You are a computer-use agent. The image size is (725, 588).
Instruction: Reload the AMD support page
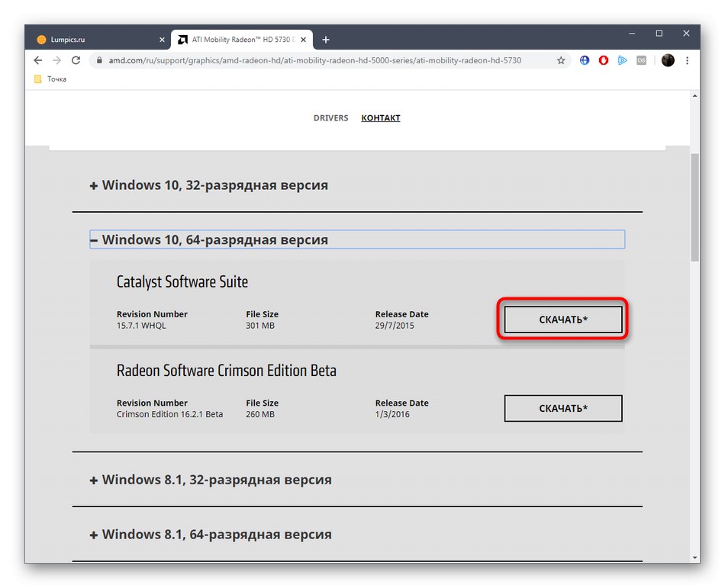click(x=76, y=60)
